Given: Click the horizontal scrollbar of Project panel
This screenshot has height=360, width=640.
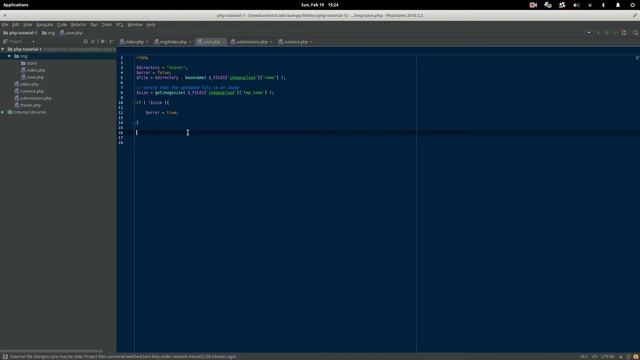Looking at the screenshot, I should pos(51,351).
